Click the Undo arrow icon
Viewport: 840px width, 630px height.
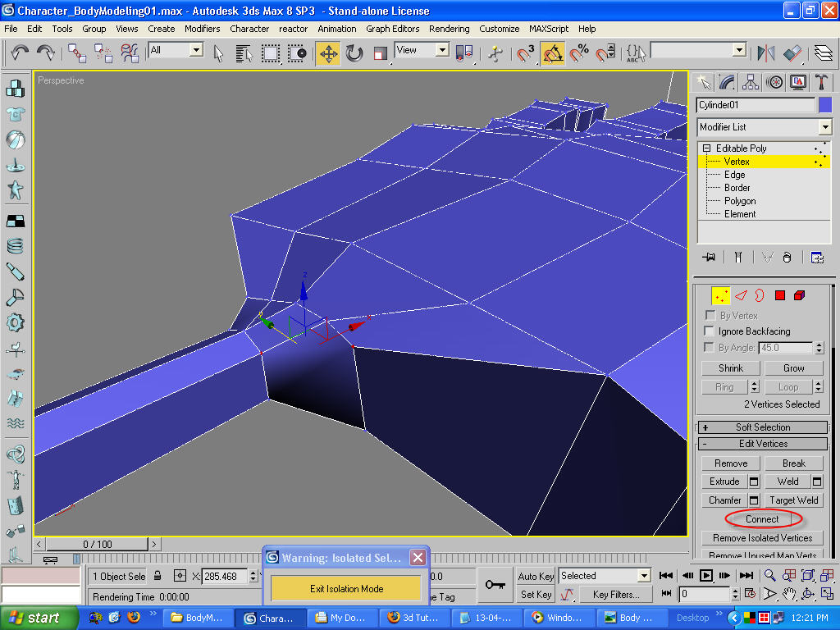(20, 52)
